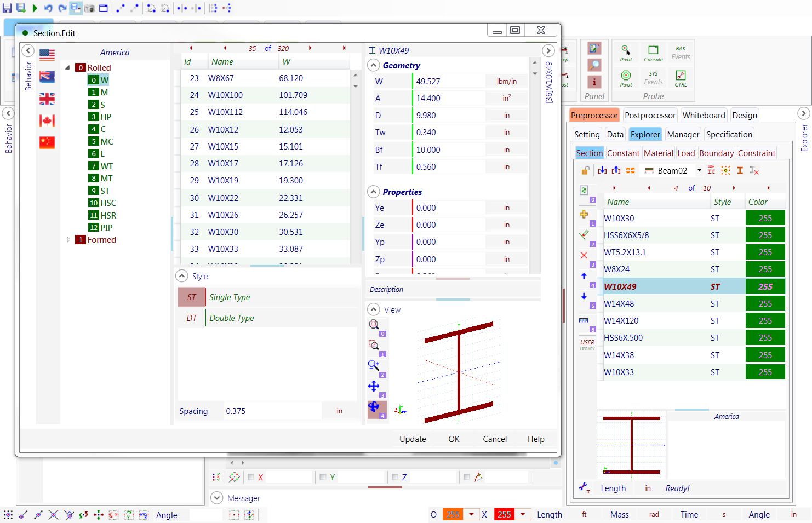Open the USER LIBRARY in Explorer sidebar
Screen dimensions: 812x523
coord(587,344)
